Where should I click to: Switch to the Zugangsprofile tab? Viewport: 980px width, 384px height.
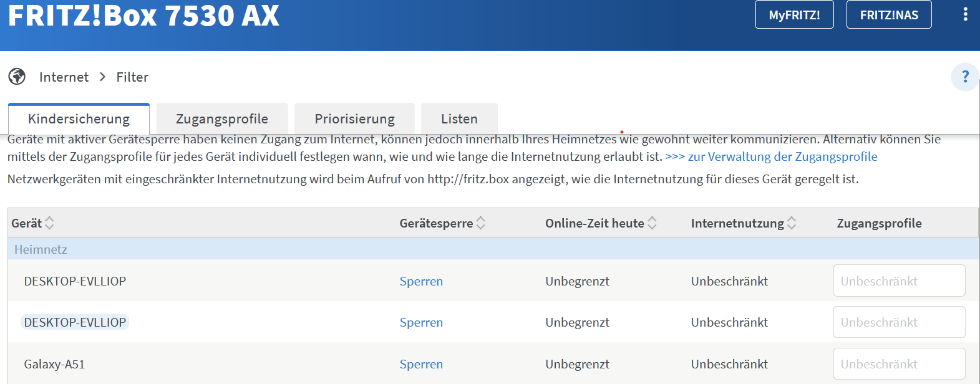[x=222, y=118]
